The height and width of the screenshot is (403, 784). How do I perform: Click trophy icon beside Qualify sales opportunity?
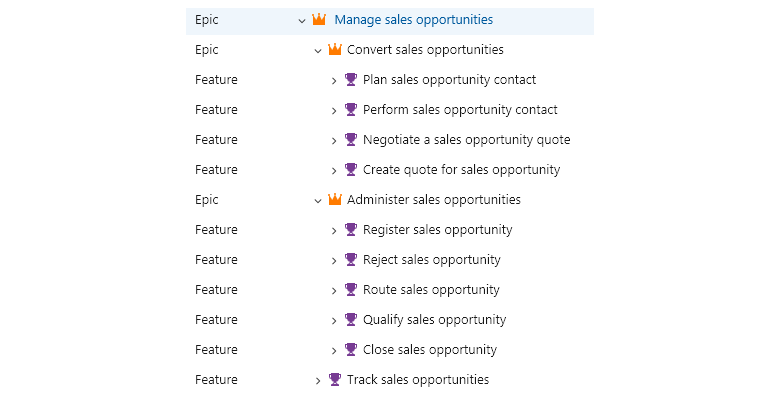click(351, 320)
